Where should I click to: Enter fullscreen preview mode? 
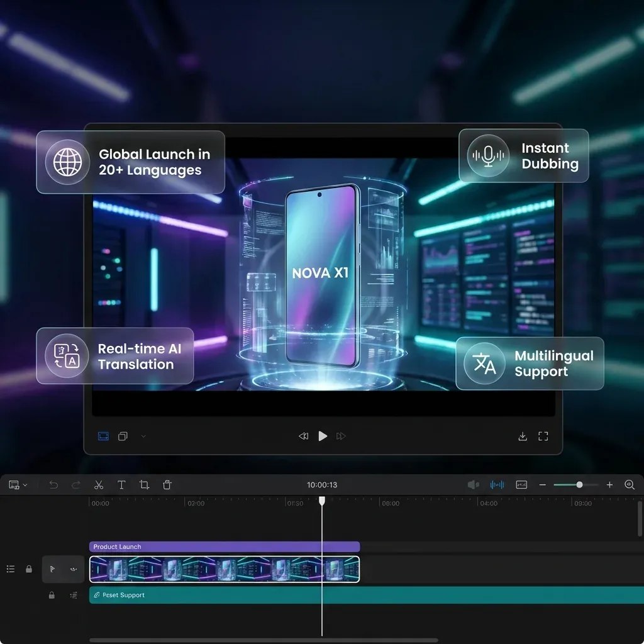click(543, 436)
